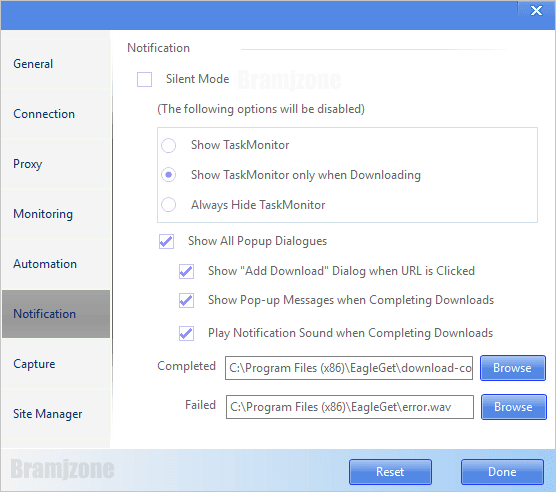Screen dimensions: 556x492
Task: Select the Automation section
Action: [56, 264]
